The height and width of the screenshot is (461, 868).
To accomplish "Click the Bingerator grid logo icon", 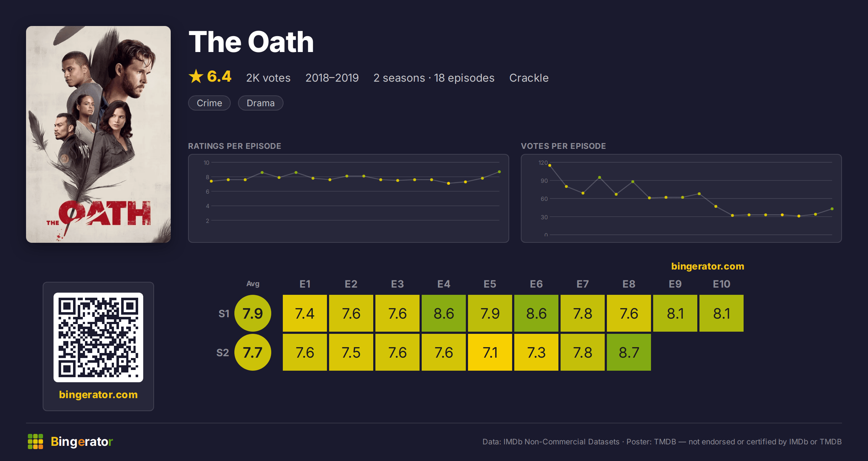I will tap(35, 441).
